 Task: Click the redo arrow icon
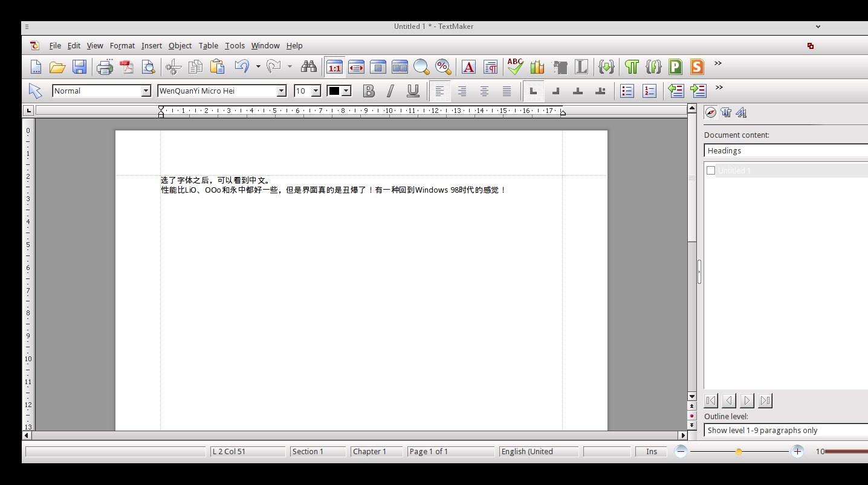click(x=274, y=66)
